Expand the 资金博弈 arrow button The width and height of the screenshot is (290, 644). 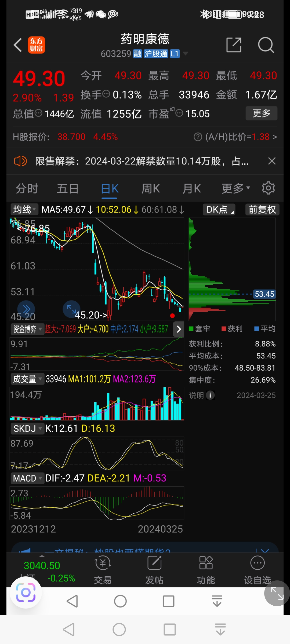179,329
